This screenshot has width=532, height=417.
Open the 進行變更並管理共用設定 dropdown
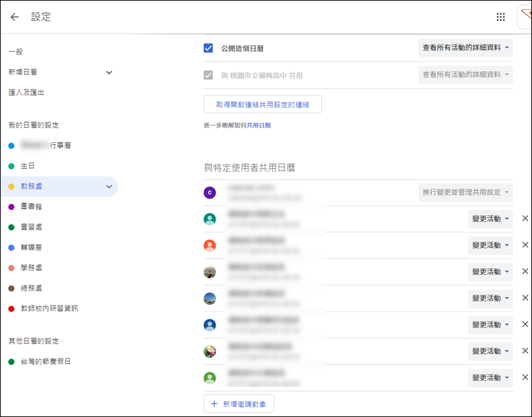click(466, 193)
